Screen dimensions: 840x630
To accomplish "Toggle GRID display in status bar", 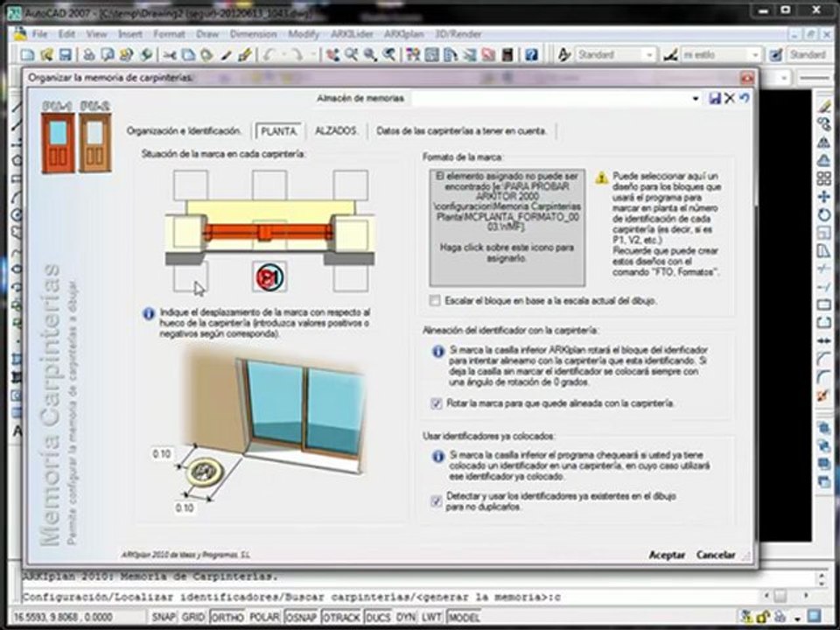I will (192, 618).
